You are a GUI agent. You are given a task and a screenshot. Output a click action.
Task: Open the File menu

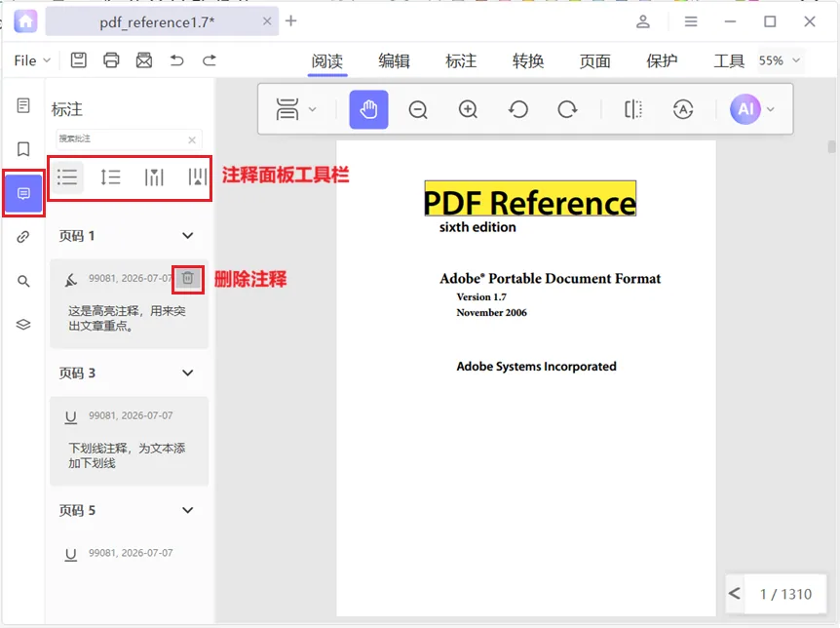[31, 60]
